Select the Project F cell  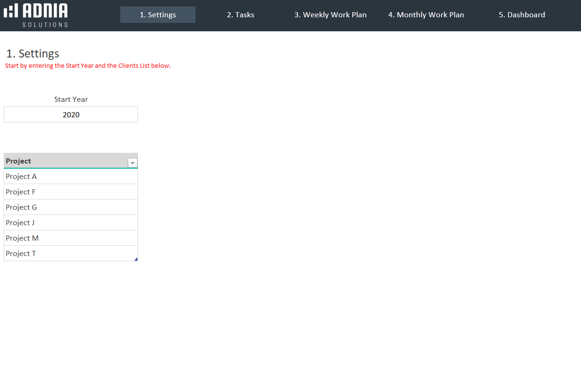point(71,192)
